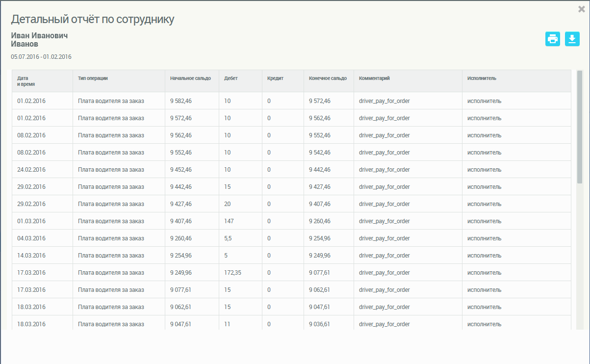
Task: Select the "Начальное сальдо" column header
Action: 190,78
